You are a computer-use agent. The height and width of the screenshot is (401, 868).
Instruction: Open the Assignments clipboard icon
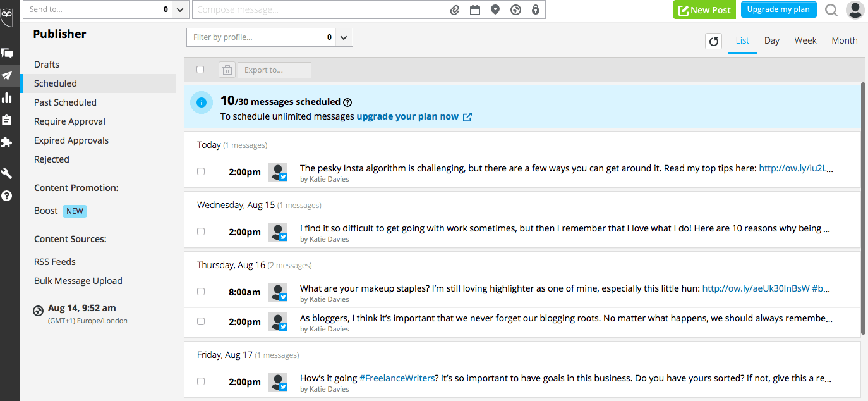tap(7, 120)
